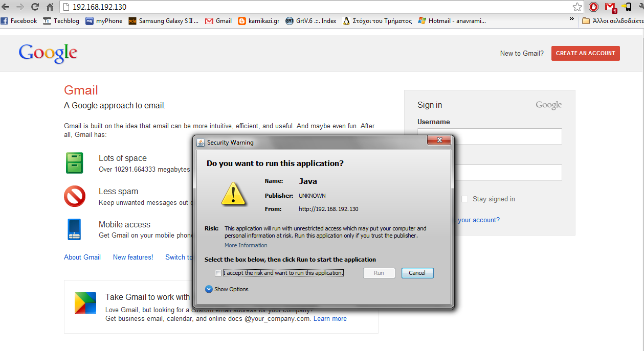
Task: Click the Mobile access phone icon
Action: click(x=74, y=229)
